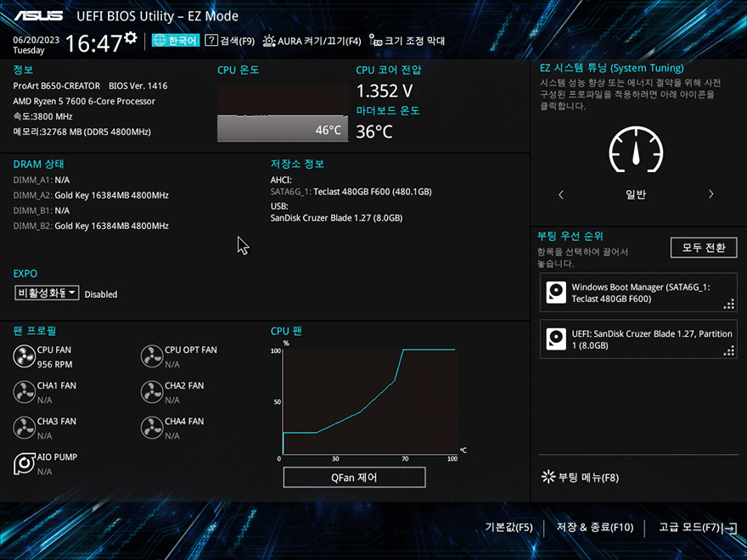This screenshot has width=747, height=560.
Task: Click the 956 RPM fan speed
Action: [55, 364]
